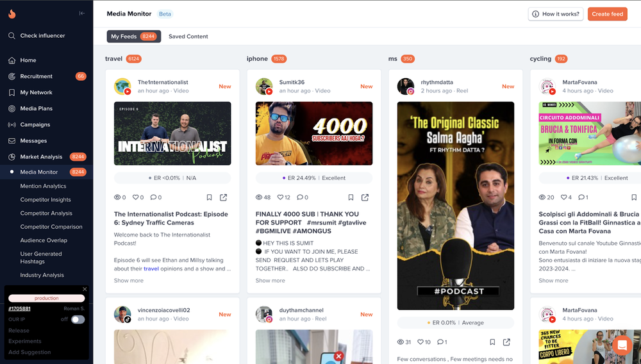This screenshot has width=641, height=364.
Task: Open Sumitk36 avatar
Action: click(x=264, y=87)
